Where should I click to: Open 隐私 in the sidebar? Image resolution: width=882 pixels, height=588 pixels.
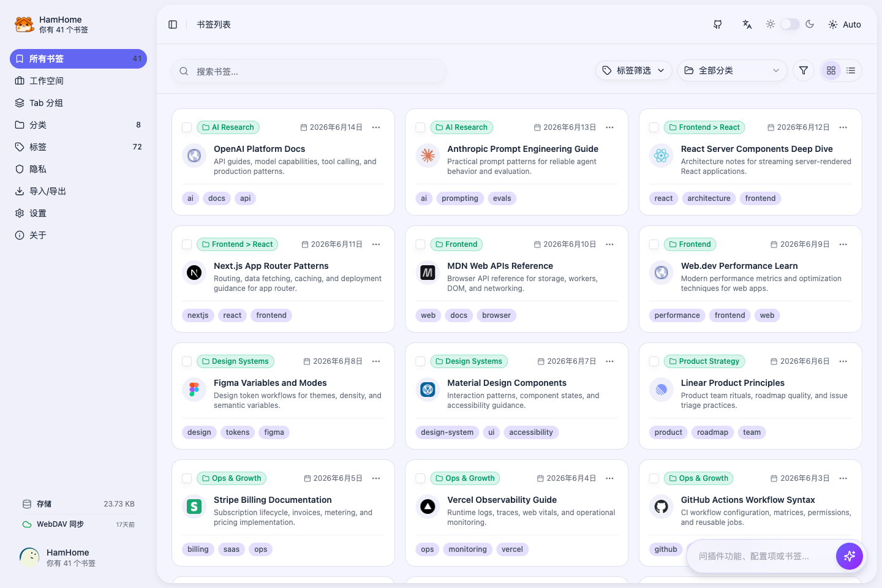(78, 169)
